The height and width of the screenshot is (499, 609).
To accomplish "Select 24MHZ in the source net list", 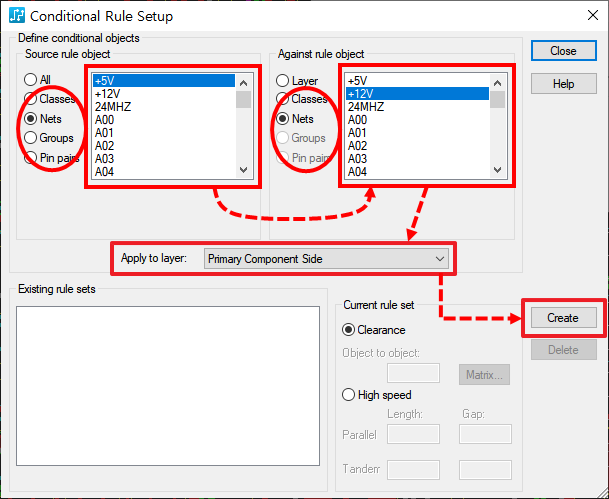I will pyautogui.click(x=164, y=107).
